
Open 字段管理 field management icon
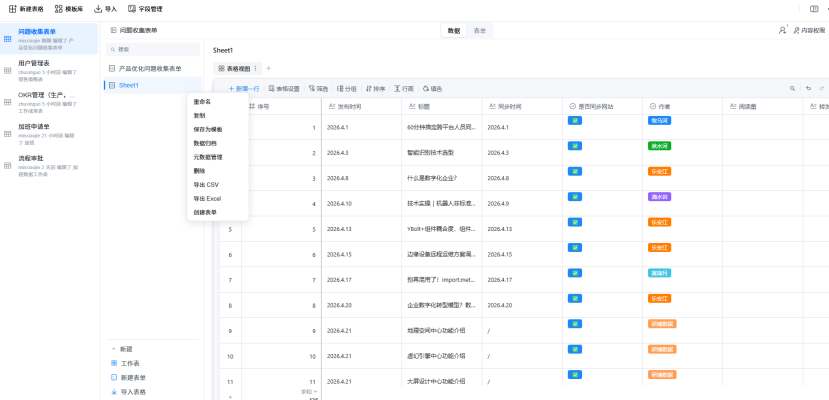click(132, 9)
